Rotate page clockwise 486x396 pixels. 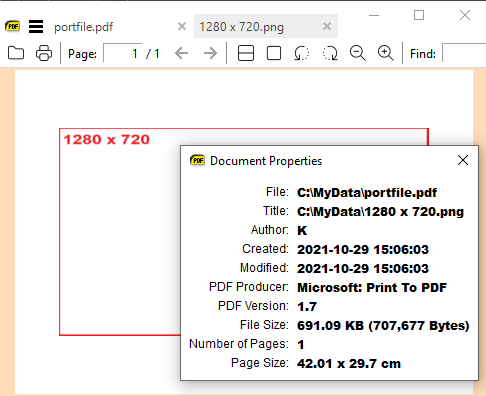(330, 53)
